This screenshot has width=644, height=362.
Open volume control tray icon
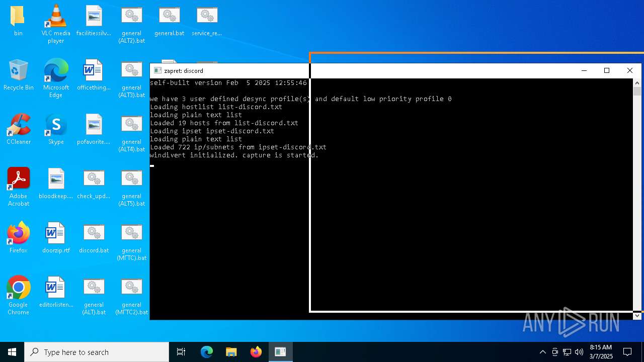pyautogui.click(x=579, y=352)
